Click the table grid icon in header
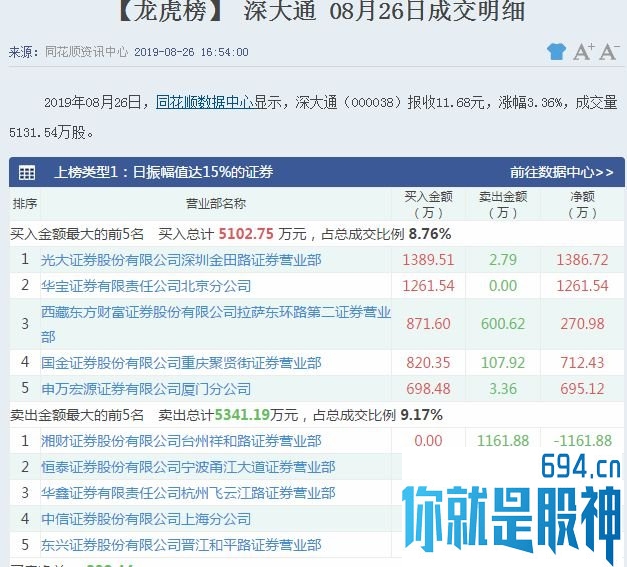This screenshot has width=627, height=567. click(27, 172)
